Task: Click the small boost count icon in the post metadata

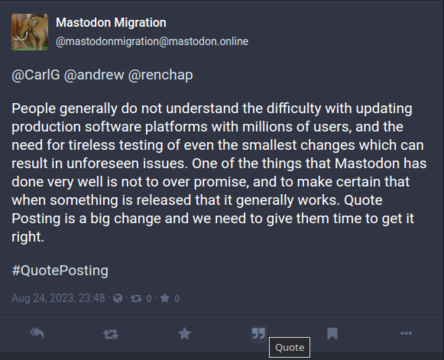Action: coord(136,298)
